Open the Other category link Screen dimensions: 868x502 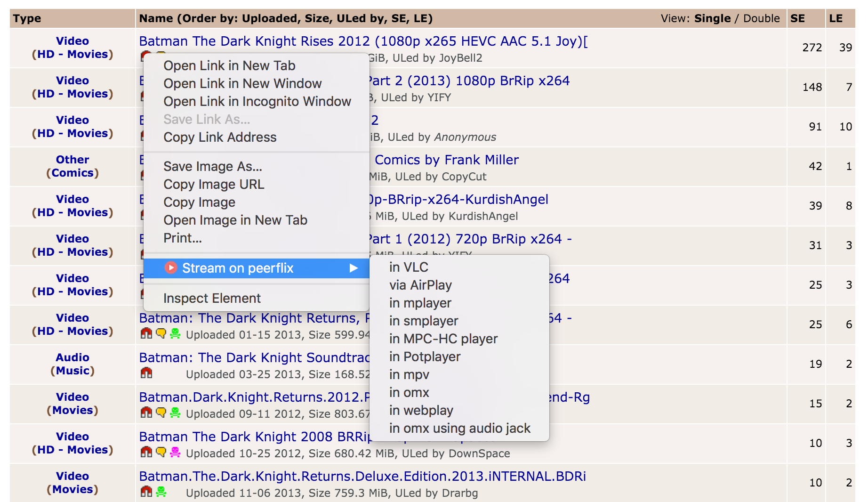72,160
